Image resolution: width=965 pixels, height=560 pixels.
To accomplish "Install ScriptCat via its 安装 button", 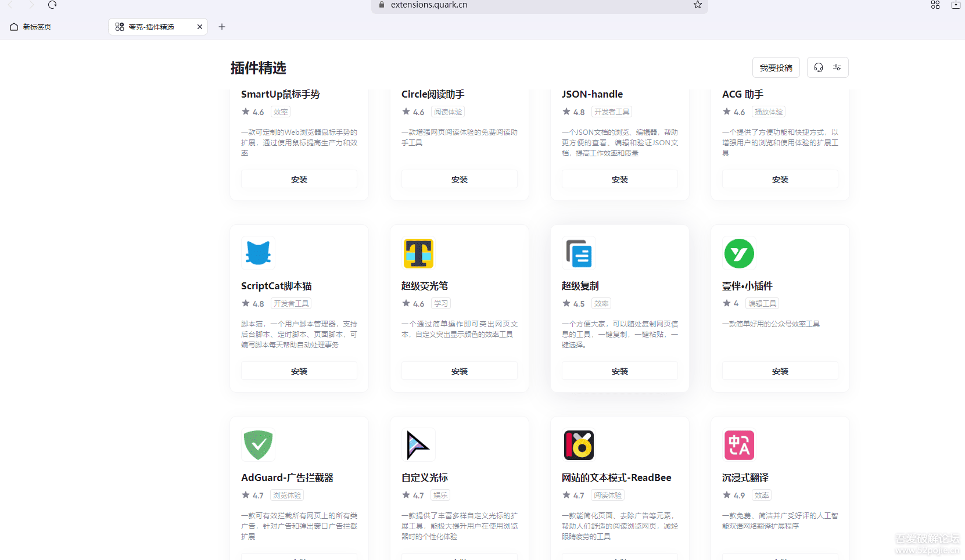I will pyautogui.click(x=299, y=371).
